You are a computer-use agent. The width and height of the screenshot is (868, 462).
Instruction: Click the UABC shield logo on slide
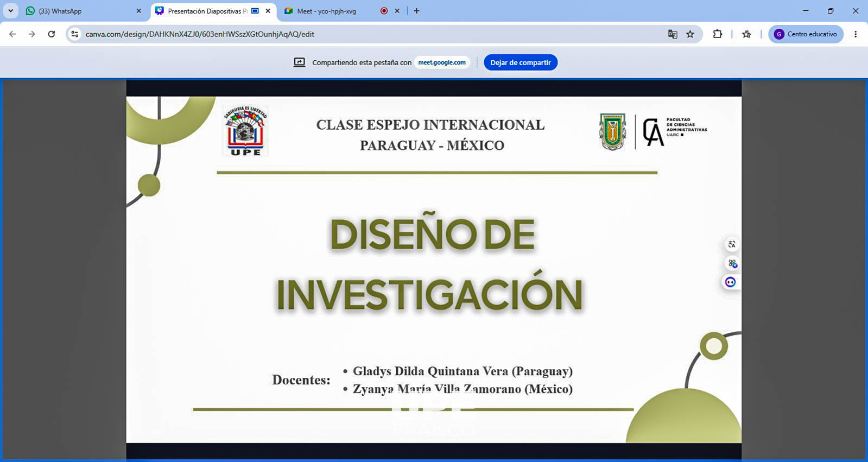[x=612, y=131]
